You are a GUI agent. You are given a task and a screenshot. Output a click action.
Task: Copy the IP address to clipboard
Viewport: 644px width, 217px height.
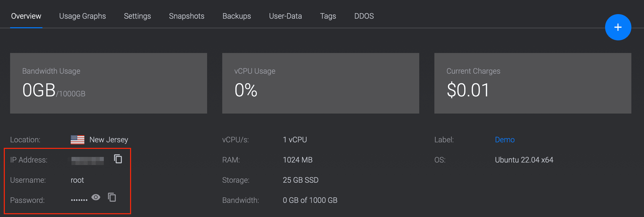[x=118, y=159]
